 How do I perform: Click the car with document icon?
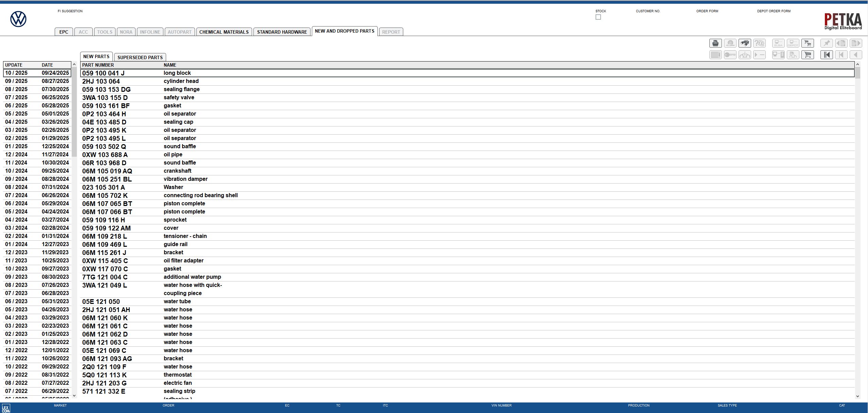pos(793,55)
